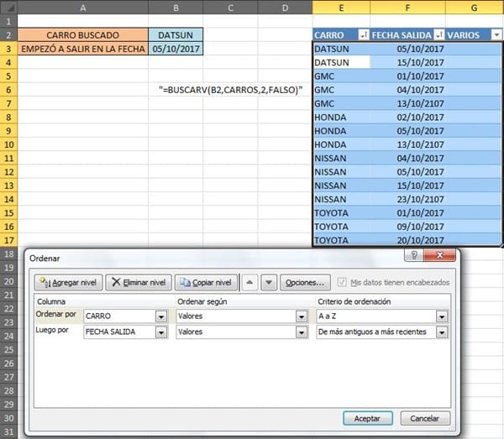Expand the 'Ordenar por' CARRO column dropdown
504x439 pixels.
(x=160, y=316)
